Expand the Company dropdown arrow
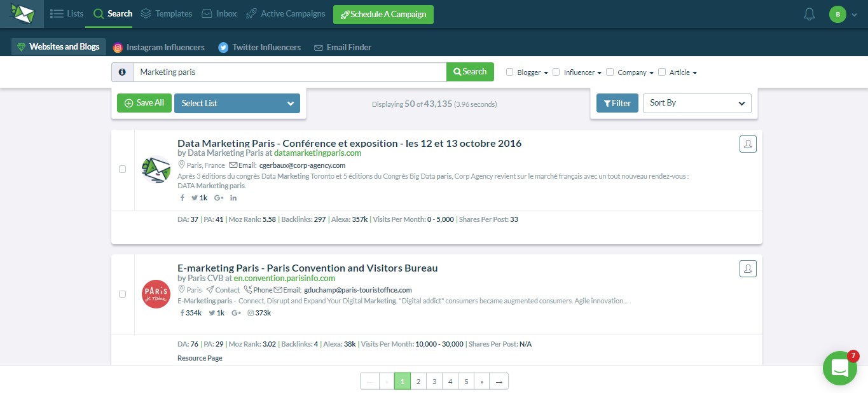This screenshot has width=868, height=393. pyautogui.click(x=651, y=73)
